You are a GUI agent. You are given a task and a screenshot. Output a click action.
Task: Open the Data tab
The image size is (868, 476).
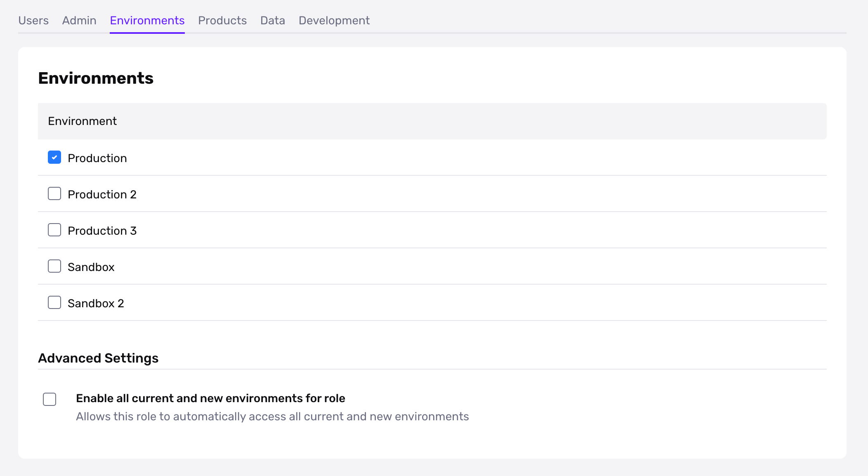273,21
